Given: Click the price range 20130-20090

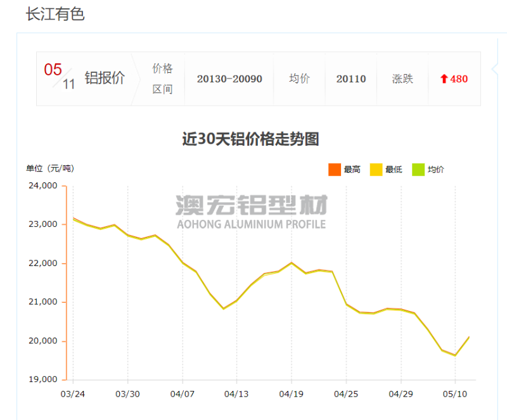Looking at the screenshot, I should point(230,79).
